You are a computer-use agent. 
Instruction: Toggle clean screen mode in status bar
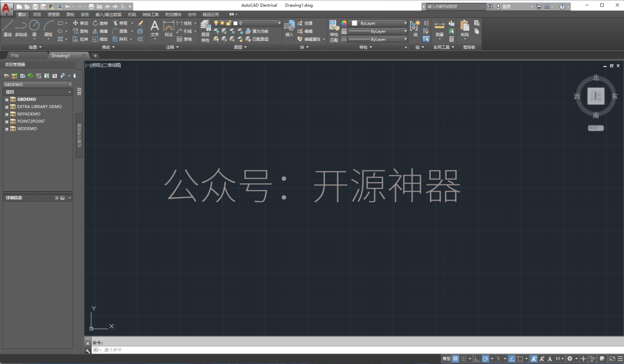tap(612, 358)
